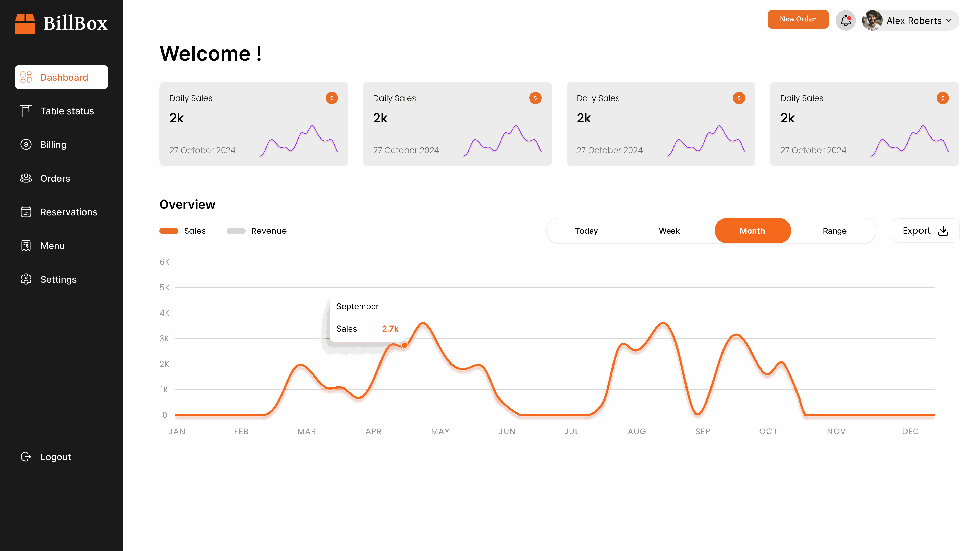The width and height of the screenshot is (980, 551).
Task: Expand the Alex Roberts account dropdown chevron
Action: click(949, 20)
